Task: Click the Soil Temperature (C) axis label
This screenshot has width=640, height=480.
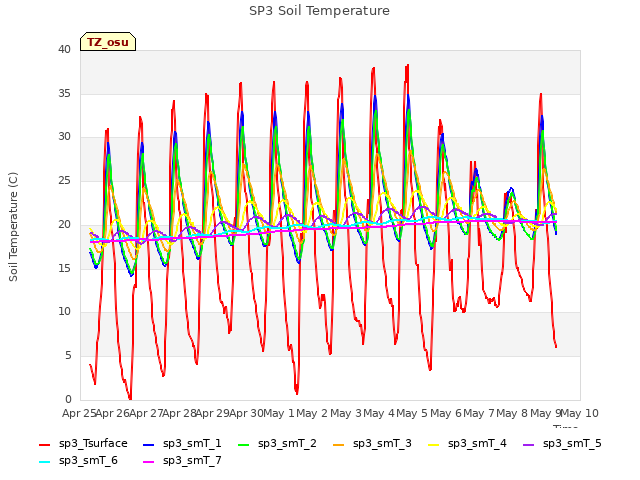Action: 13,227
